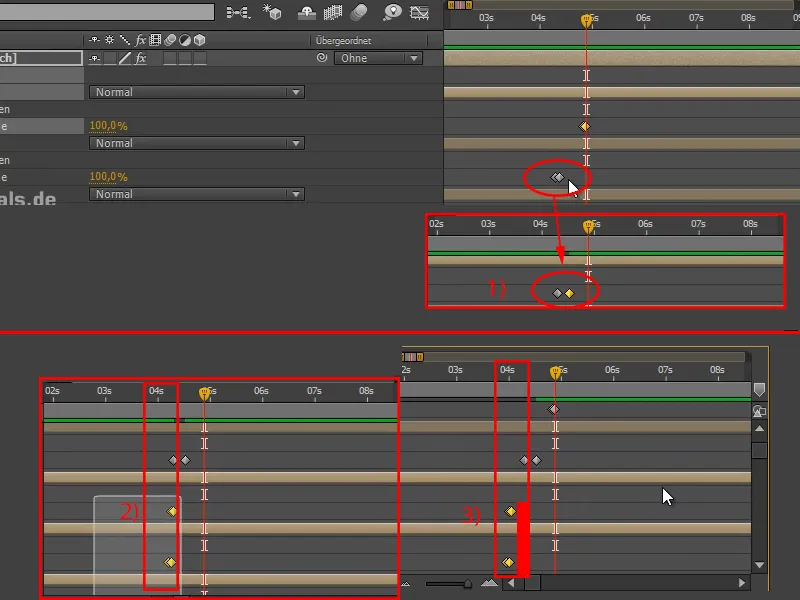This screenshot has width=800, height=600.
Task: Enable Draft 3D mode
Action: click(274, 15)
